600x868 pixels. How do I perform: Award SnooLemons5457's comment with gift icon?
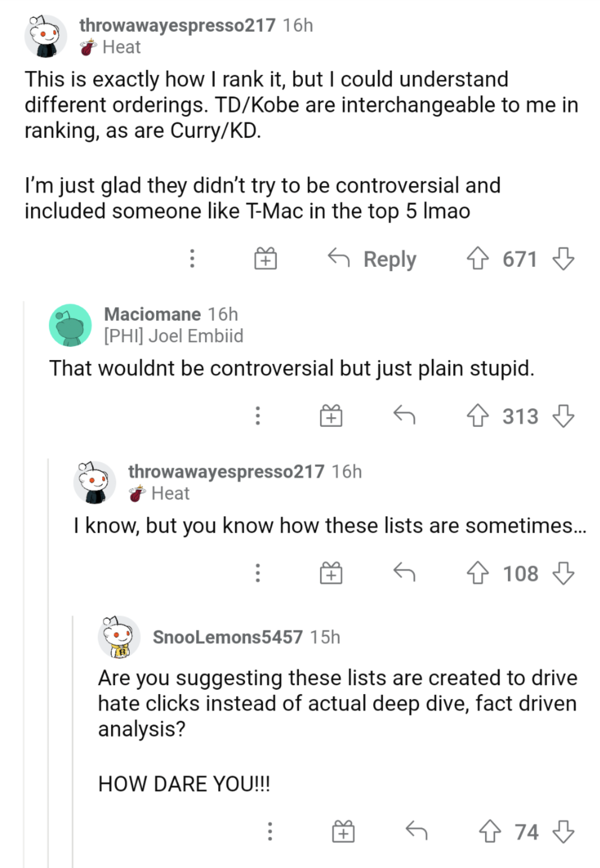(343, 832)
